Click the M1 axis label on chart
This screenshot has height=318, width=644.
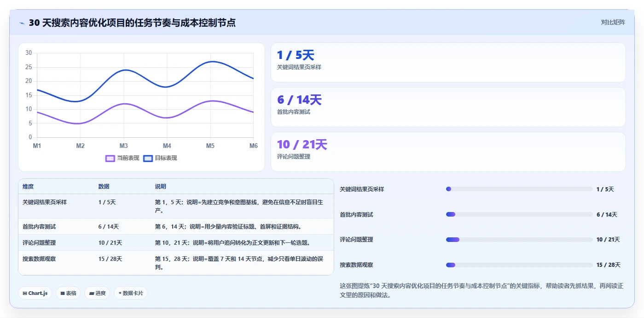pos(37,146)
